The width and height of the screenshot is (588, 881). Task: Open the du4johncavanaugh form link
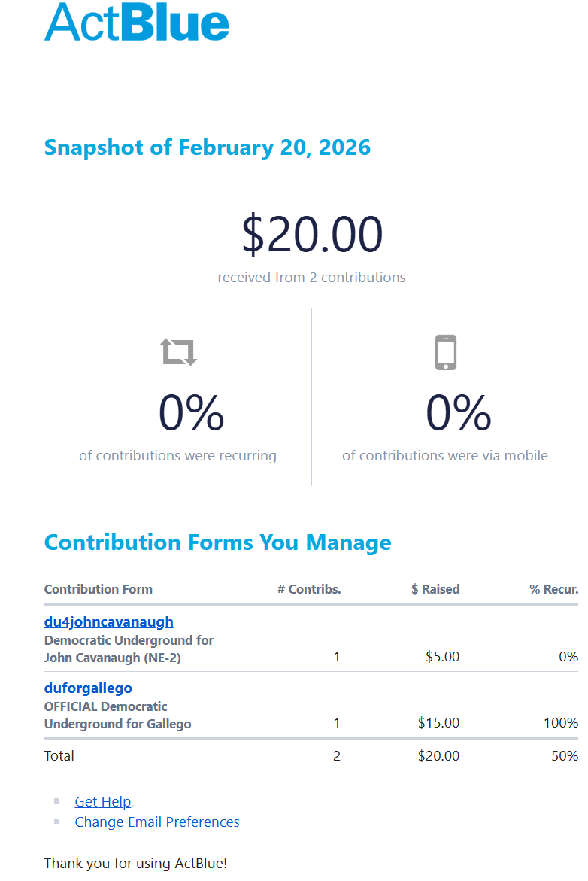coord(108,621)
